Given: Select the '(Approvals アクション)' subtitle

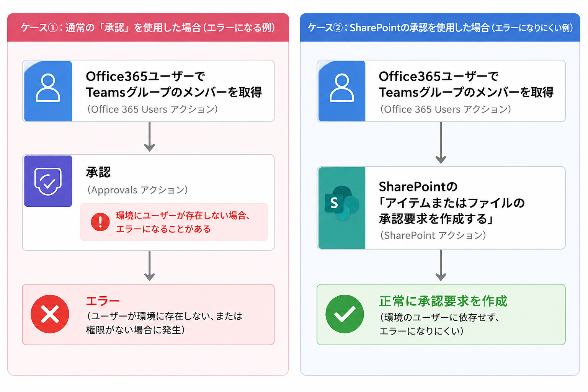Looking at the screenshot, I should coord(137,190).
